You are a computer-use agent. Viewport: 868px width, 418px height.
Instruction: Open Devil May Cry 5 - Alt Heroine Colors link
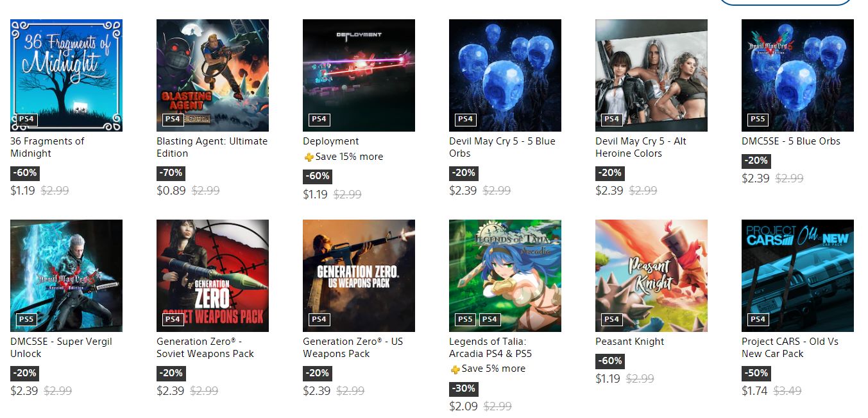(x=641, y=147)
